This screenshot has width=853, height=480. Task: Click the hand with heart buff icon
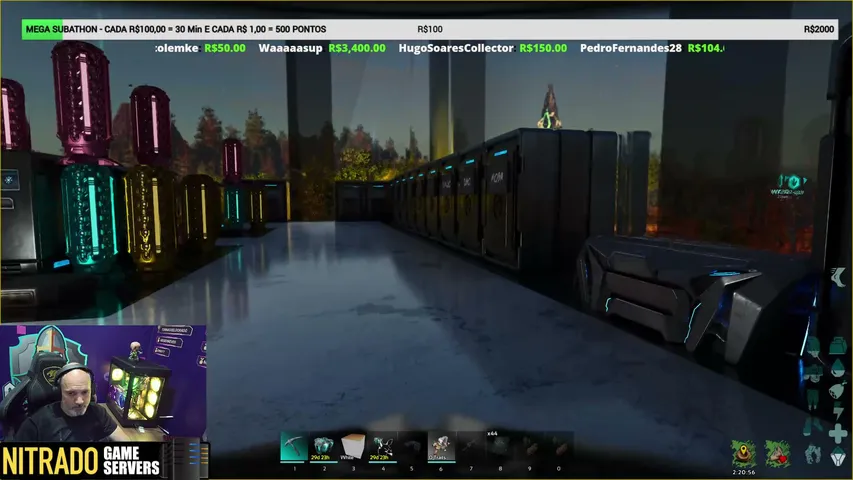tap(778, 453)
